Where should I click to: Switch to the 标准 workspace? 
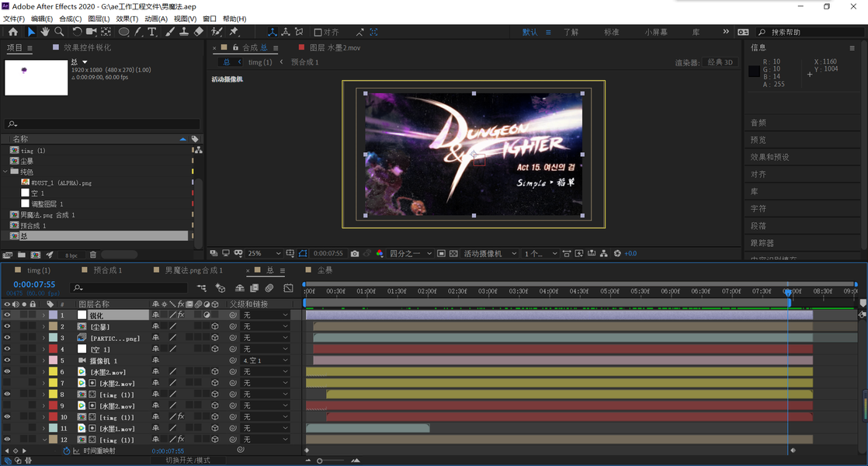(x=612, y=32)
